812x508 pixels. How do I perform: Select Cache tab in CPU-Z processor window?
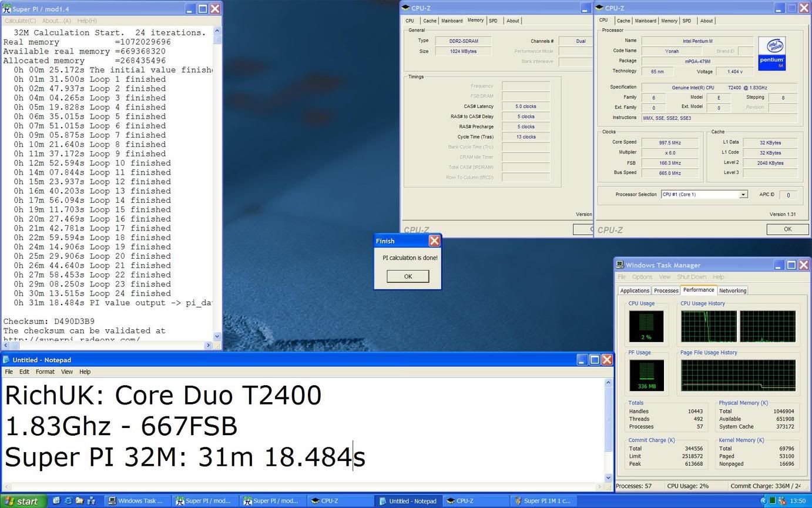coord(623,21)
